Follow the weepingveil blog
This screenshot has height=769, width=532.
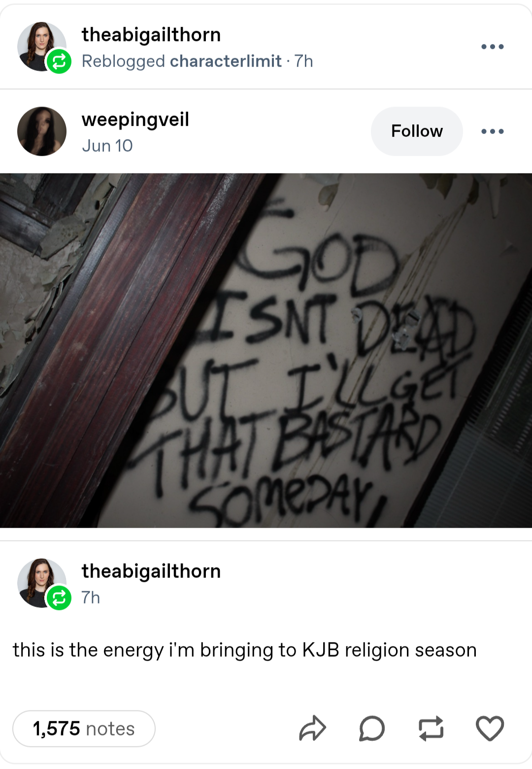[x=417, y=131]
